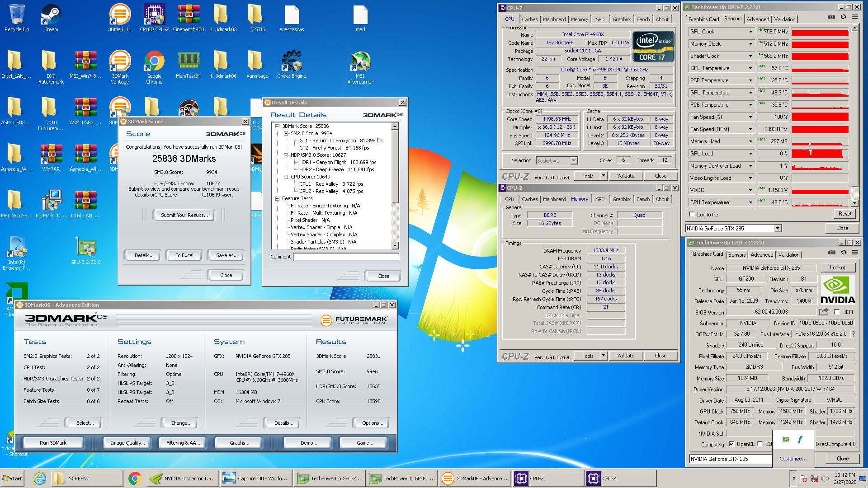Toggle the UEFI checkbox in GPU-Z
This screenshot has width=868, height=488.
(837, 312)
